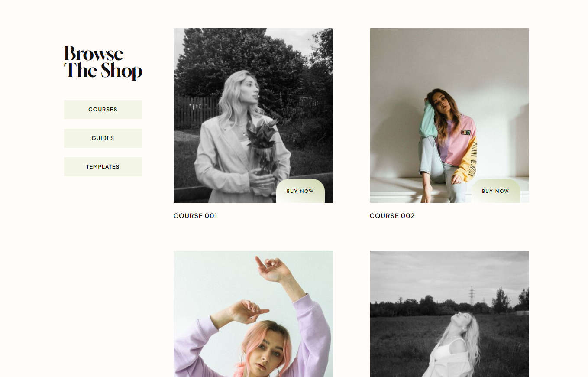Viewport: 588px width, 377px height.
Task: Click the word Shop in the heading
Action: [x=122, y=71]
